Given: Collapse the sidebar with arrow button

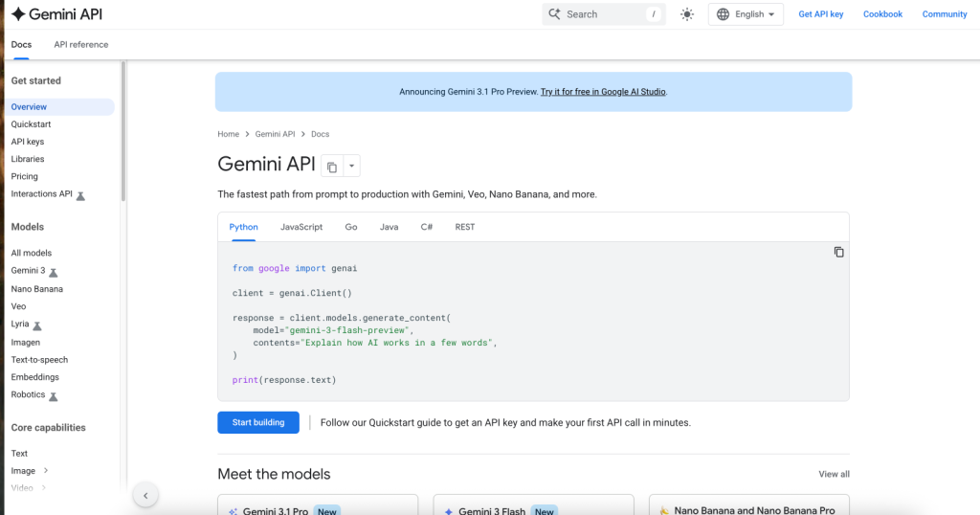Looking at the screenshot, I should (x=145, y=495).
